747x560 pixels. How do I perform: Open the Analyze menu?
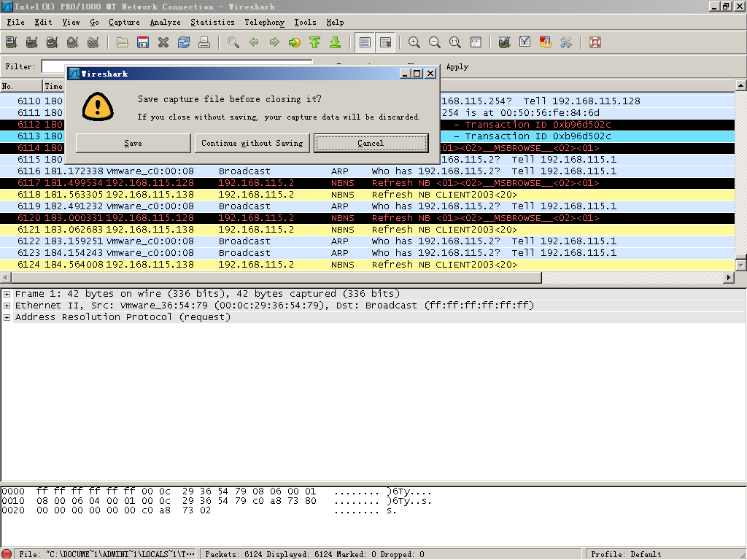(166, 23)
